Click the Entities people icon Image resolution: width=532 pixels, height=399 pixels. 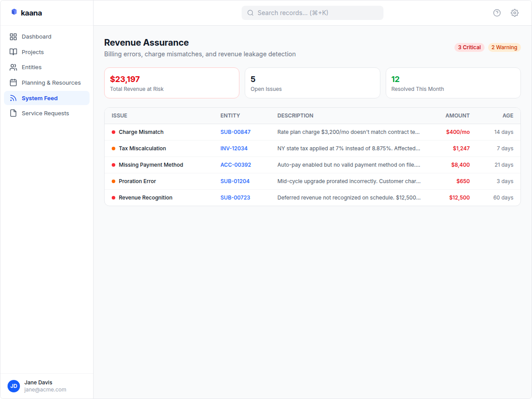[14, 67]
